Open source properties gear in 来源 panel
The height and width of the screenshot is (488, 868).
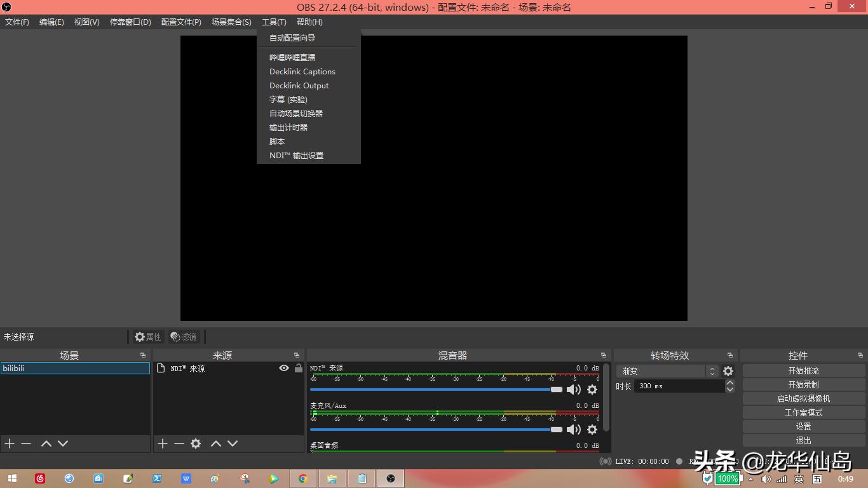tap(196, 444)
